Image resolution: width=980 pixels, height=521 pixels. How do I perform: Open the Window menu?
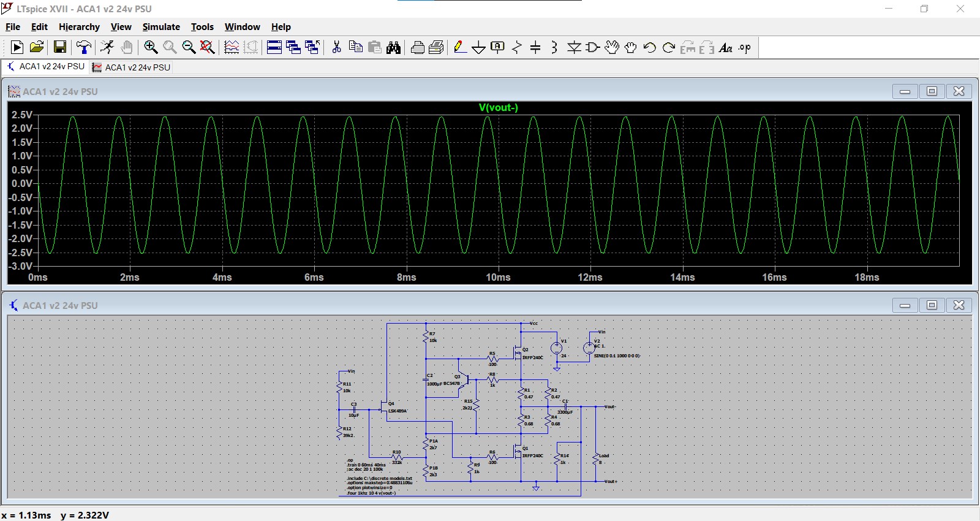tap(242, 27)
